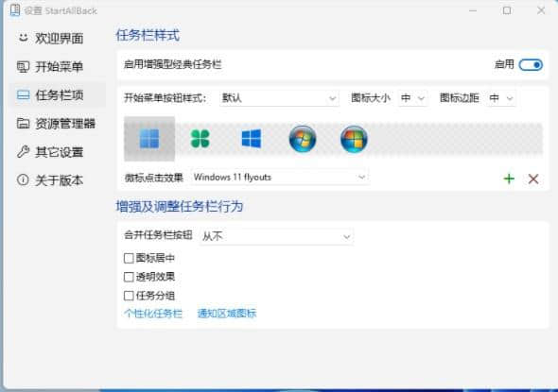Select the Windows 7 orb start icon
Screen dimensions: 558x392
(x=303, y=139)
